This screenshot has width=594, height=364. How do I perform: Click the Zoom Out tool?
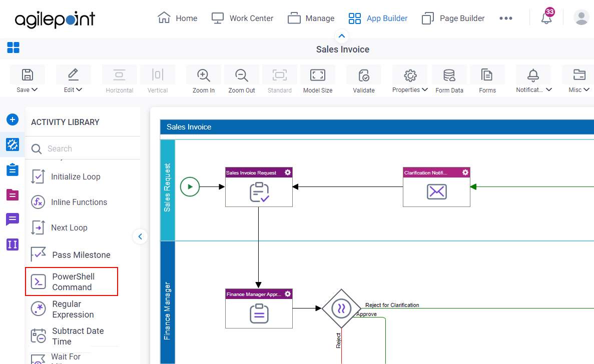[242, 79]
